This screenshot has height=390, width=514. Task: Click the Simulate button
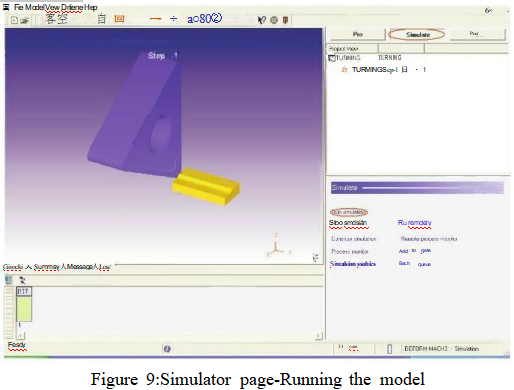417,34
